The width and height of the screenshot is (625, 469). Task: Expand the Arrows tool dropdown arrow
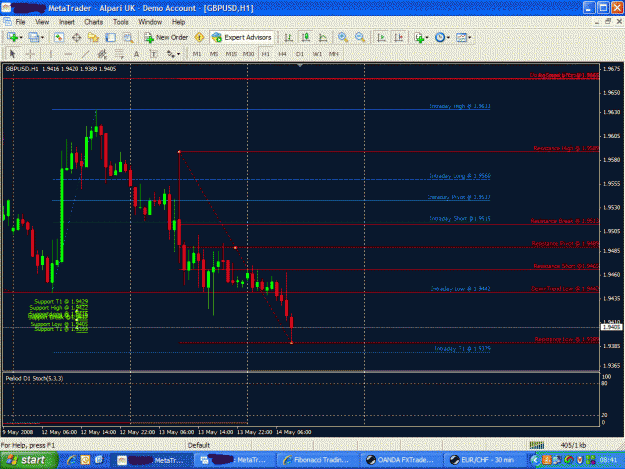[x=178, y=54]
